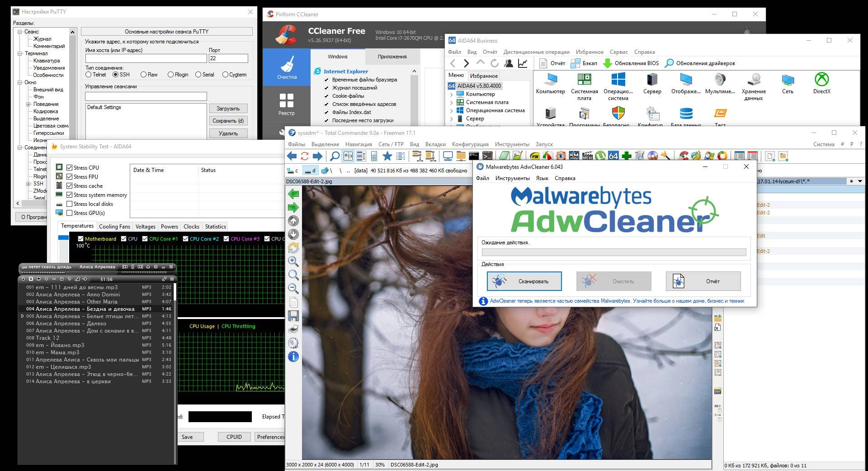Click back arrow in Total Commander toolbar

pos(292,156)
